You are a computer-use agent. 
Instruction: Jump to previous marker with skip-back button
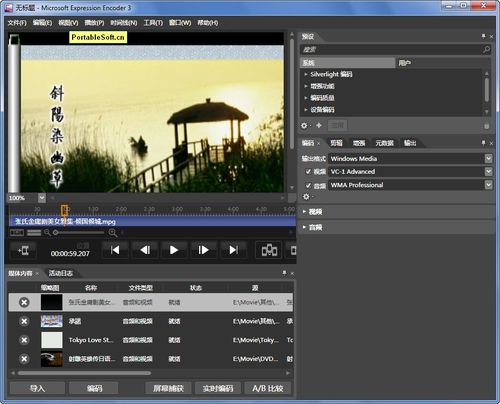point(115,250)
